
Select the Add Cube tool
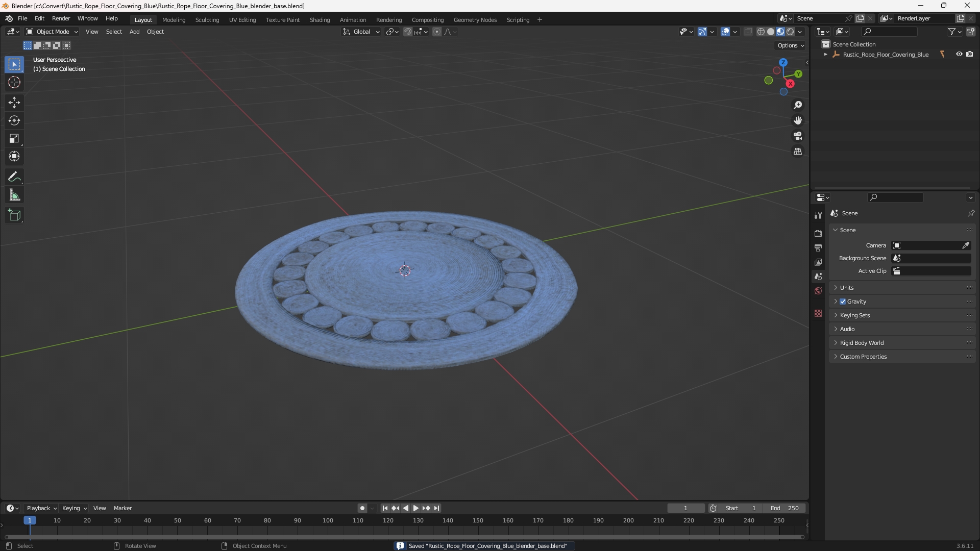pos(14,215)
